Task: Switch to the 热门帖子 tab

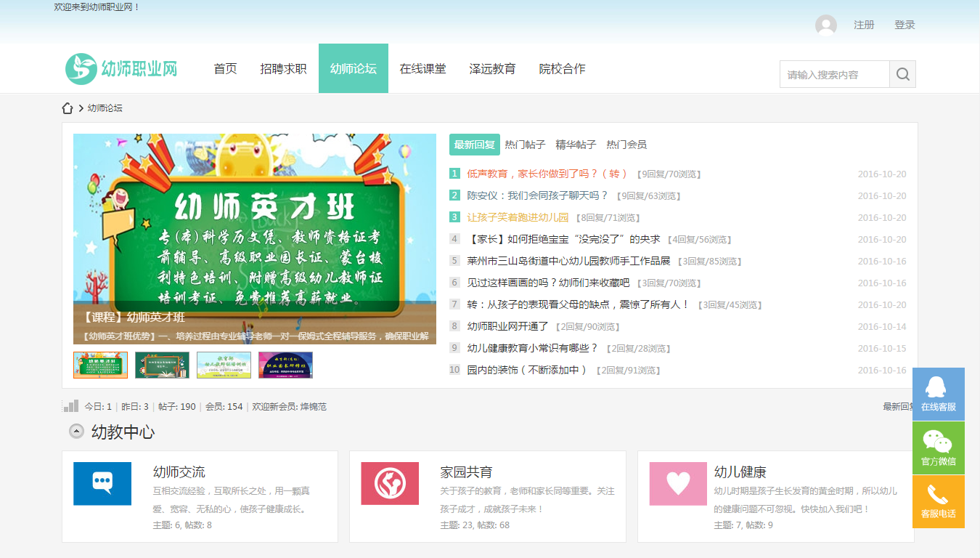Action: coord(525,145)
